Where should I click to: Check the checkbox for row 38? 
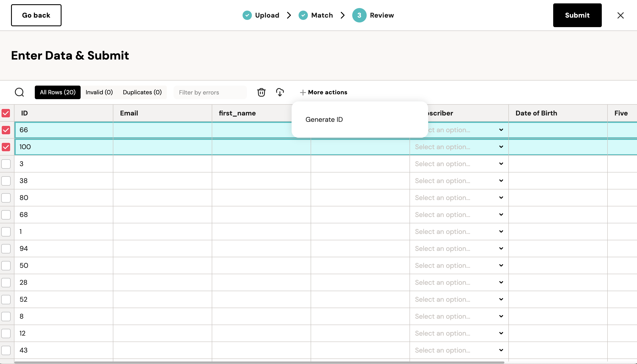[6, 181]
